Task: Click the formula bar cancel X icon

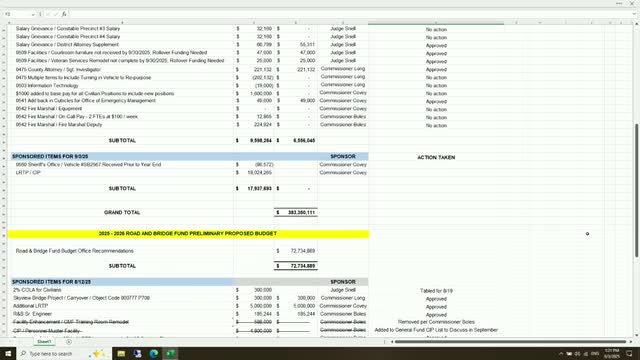Action: 48,14
